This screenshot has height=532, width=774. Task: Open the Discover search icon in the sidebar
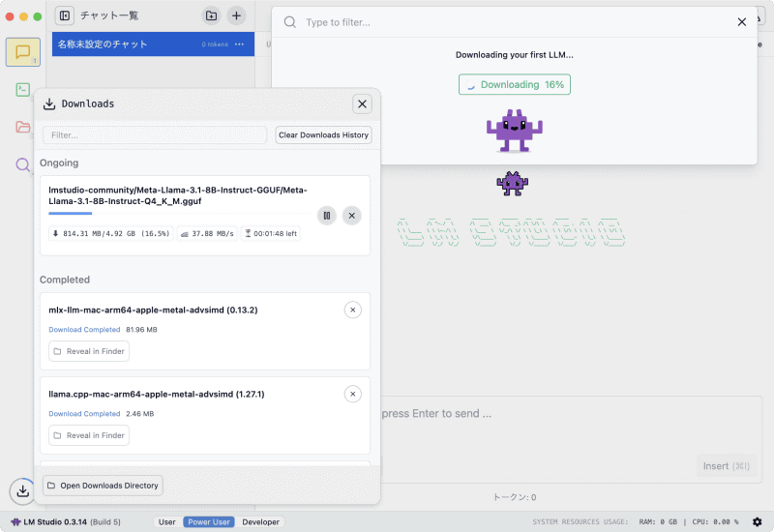22,164
